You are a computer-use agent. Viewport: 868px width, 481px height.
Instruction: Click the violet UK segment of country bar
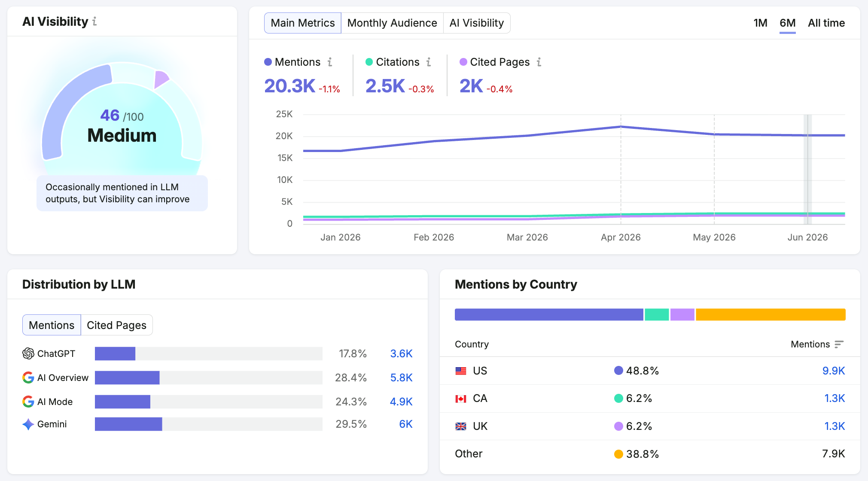tap(682, 314)
